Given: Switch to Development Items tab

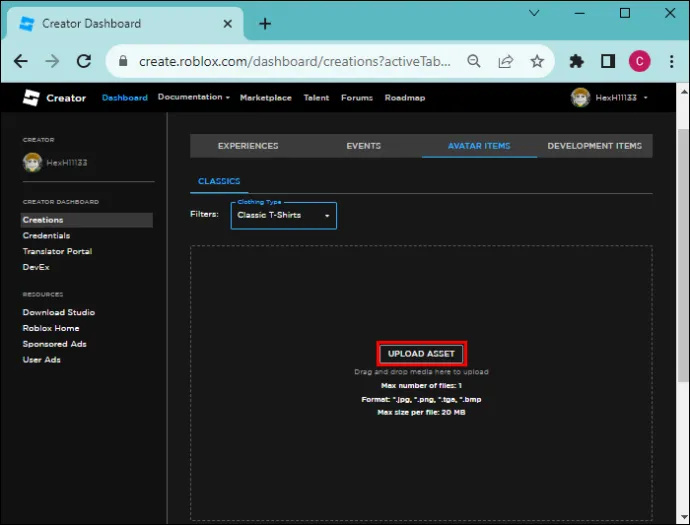Looking at the screenshot, I should pyautogui.click(x=595, y=146).
